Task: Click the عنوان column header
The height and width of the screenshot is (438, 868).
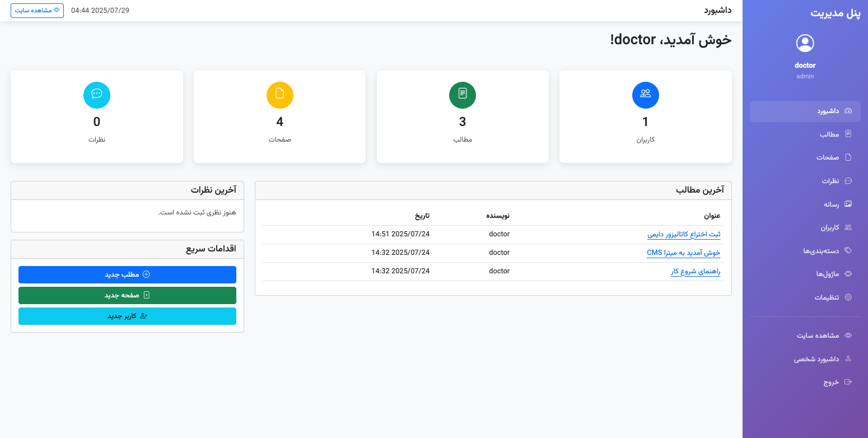Action: click(712, 216)
